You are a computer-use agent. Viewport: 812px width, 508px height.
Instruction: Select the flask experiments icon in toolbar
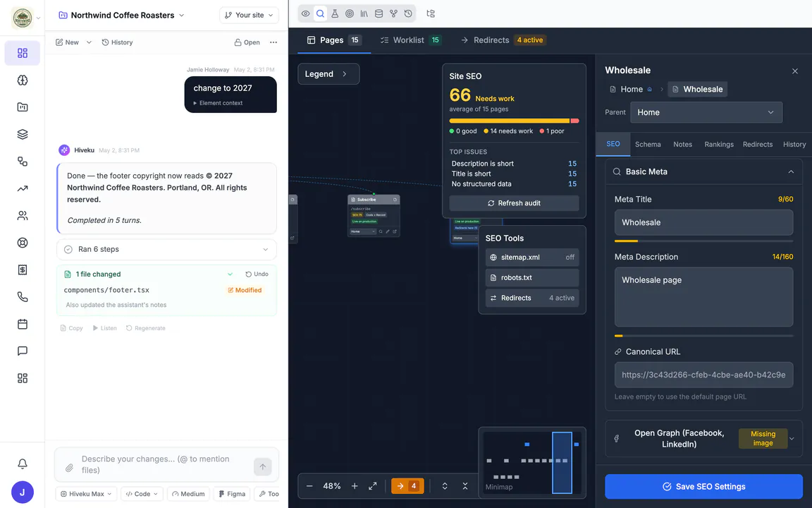click(335, 14)
